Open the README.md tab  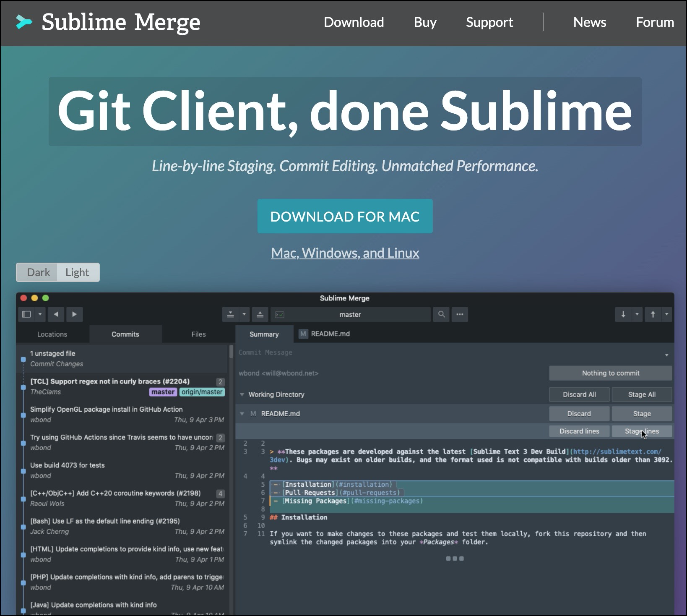coord(324,334)
